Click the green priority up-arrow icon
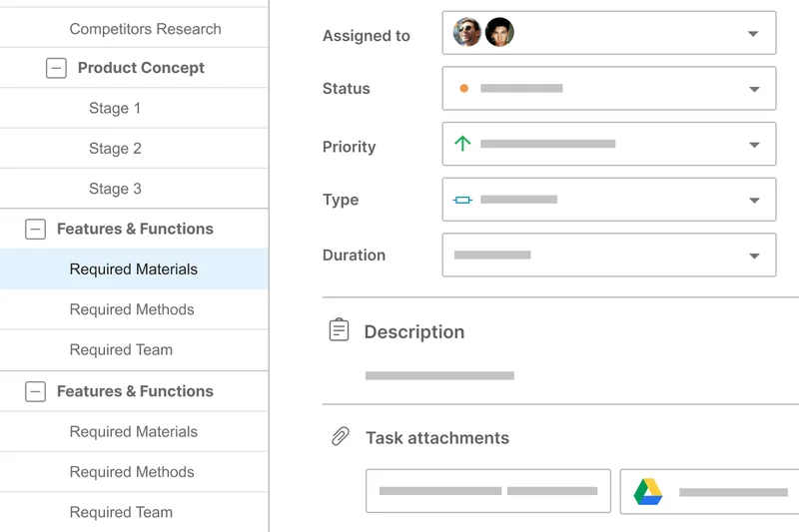Screen dimensions: 799x532 tap(462, 144)
